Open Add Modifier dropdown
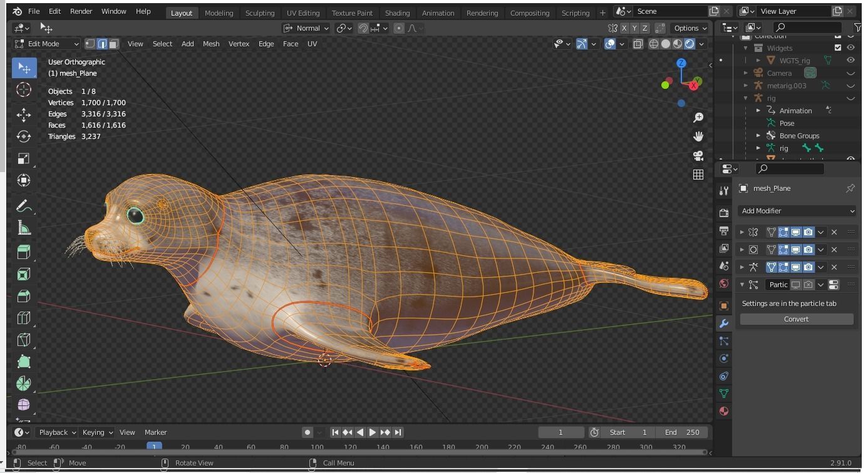 tap(797, 211)
